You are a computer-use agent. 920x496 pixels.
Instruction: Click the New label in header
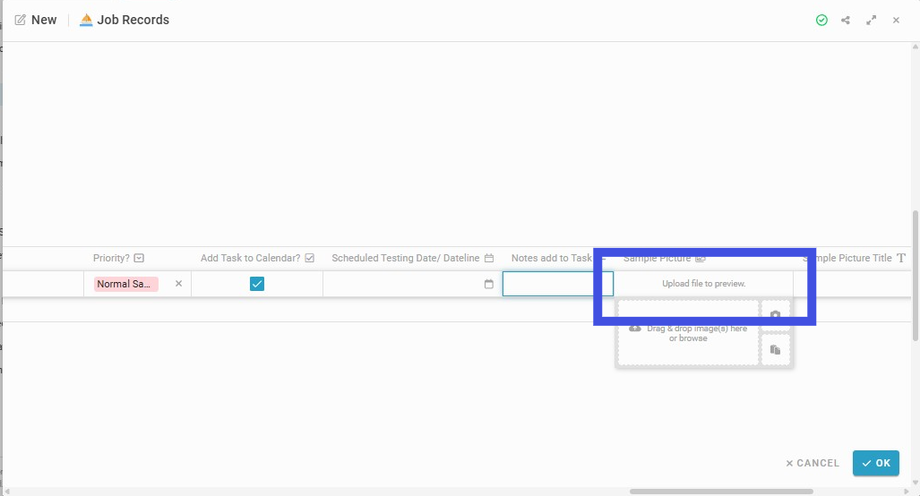coord(44,20)
